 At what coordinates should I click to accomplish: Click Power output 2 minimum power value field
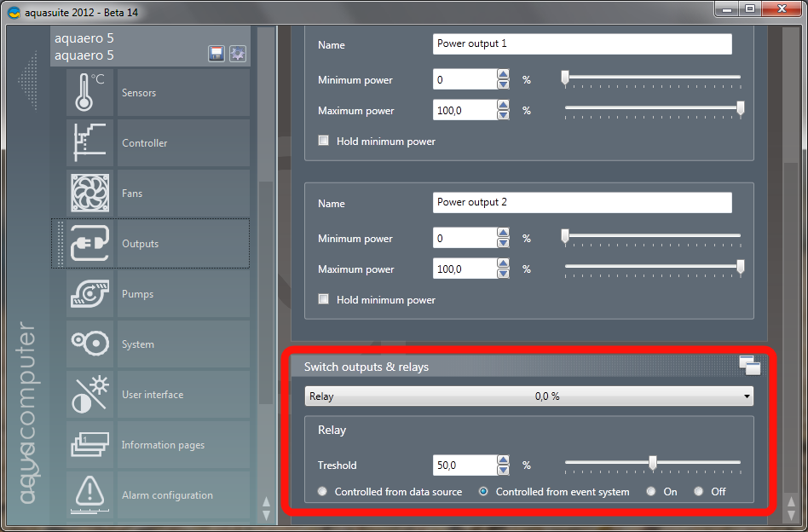465,238
